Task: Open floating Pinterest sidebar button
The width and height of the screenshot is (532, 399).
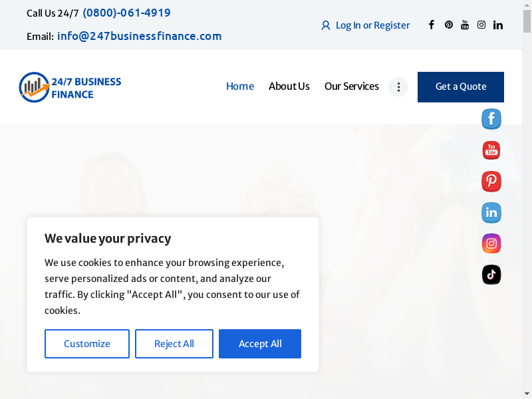Action: click(x=491, y=182)
